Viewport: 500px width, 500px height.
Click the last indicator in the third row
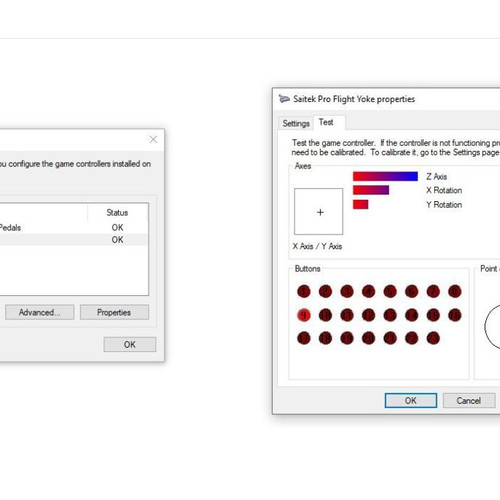(433, 338)
